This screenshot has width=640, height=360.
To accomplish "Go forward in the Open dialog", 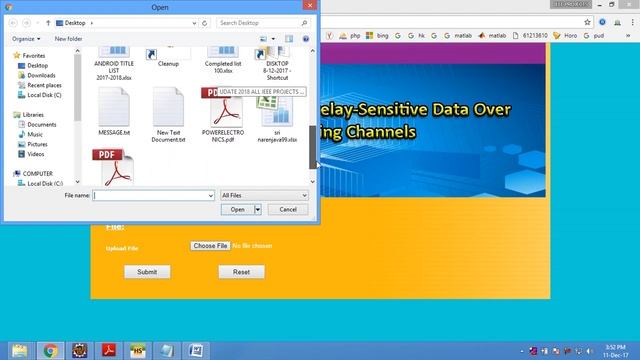I will (x=26, y=23).
